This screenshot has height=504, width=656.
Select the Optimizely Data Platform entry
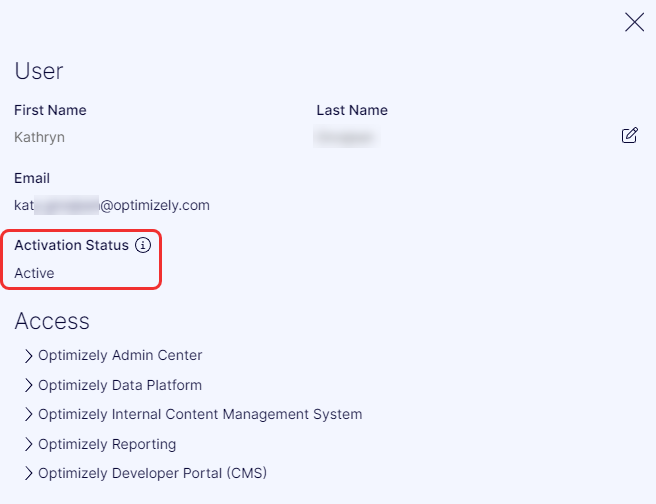pyautogui.click(x=120, y=385)
